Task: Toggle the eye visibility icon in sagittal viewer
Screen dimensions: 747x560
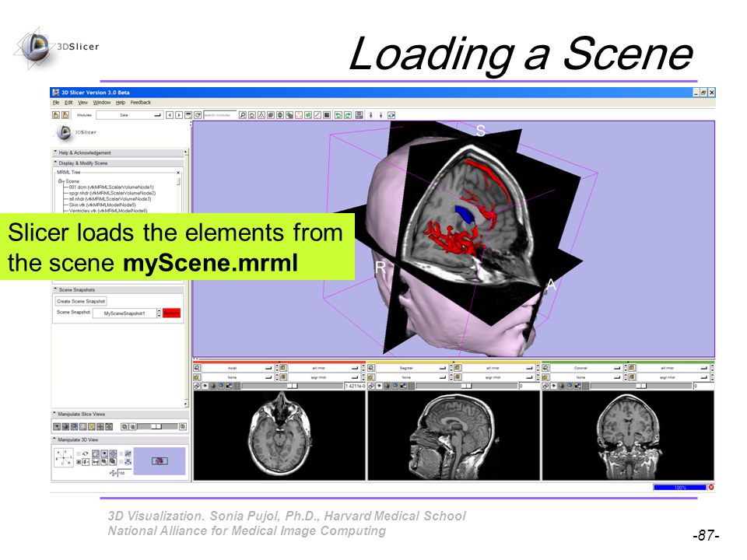Action: 379,386
